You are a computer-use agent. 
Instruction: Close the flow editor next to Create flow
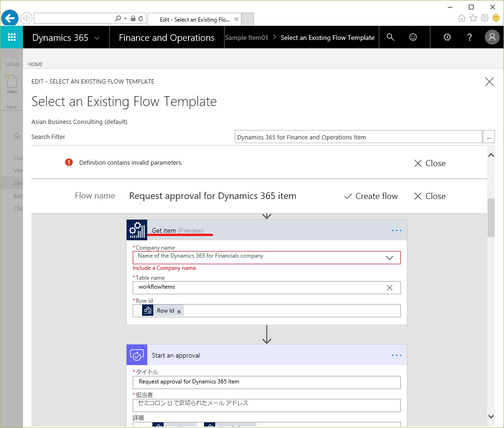coord(430,196)
